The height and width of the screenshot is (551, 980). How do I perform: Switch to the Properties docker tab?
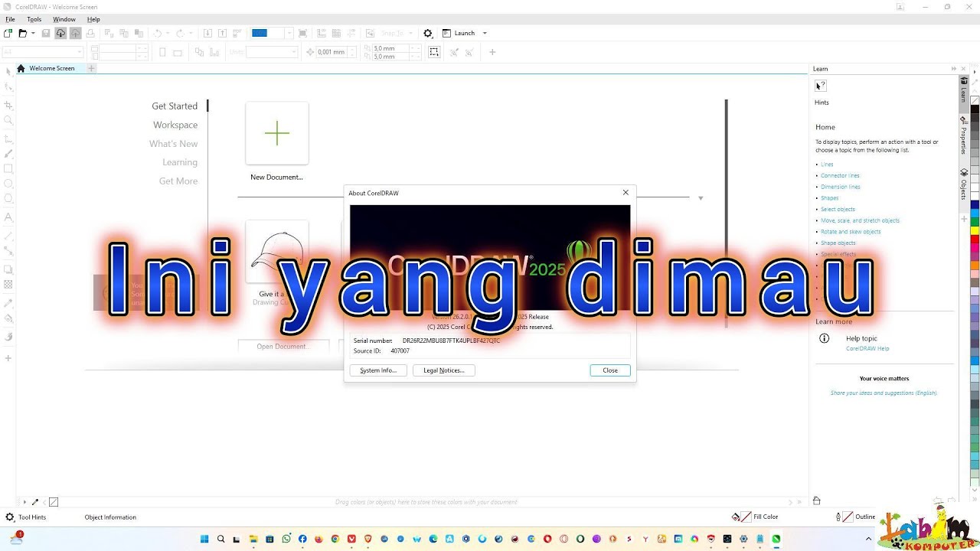964,135
